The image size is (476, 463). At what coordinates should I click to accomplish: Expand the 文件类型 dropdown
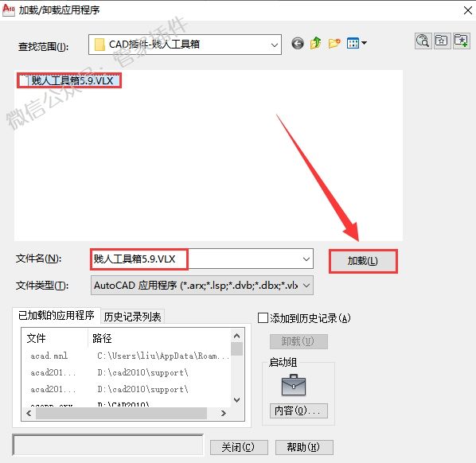306,286
